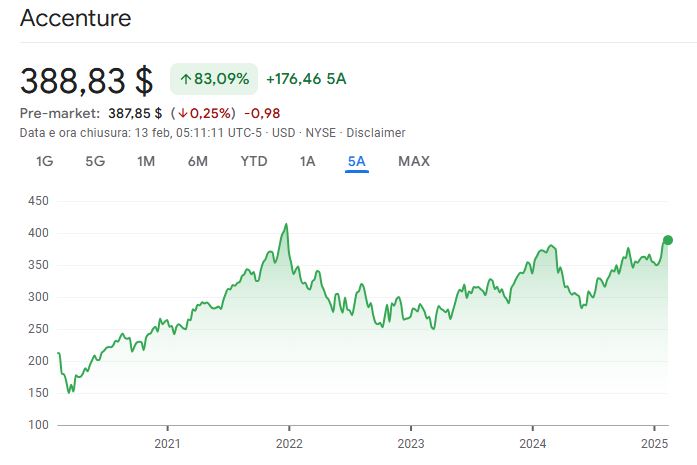Click the green up arrow in the 83,09% badge
This screenshot has width=697, height=465.
(186, 79)
